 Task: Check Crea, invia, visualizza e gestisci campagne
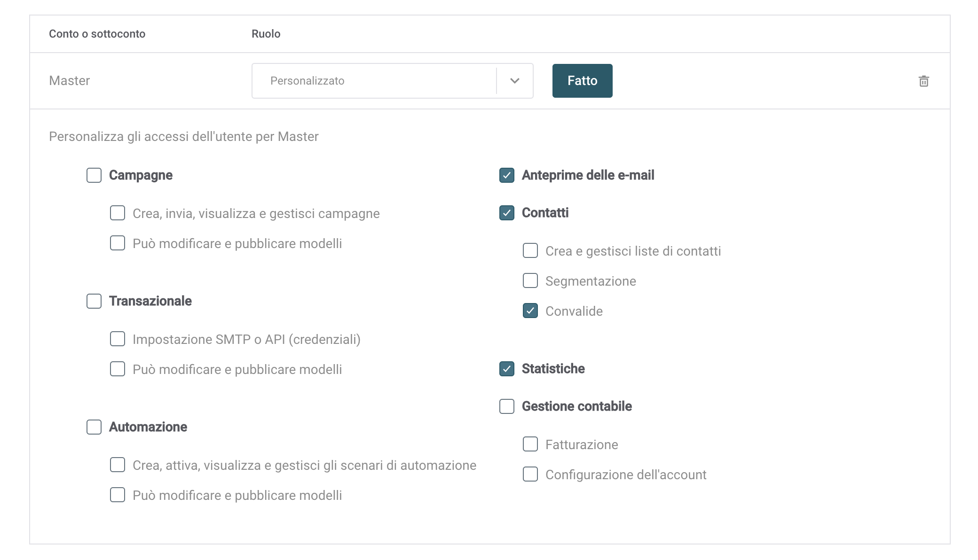click(x=118, y=213)
